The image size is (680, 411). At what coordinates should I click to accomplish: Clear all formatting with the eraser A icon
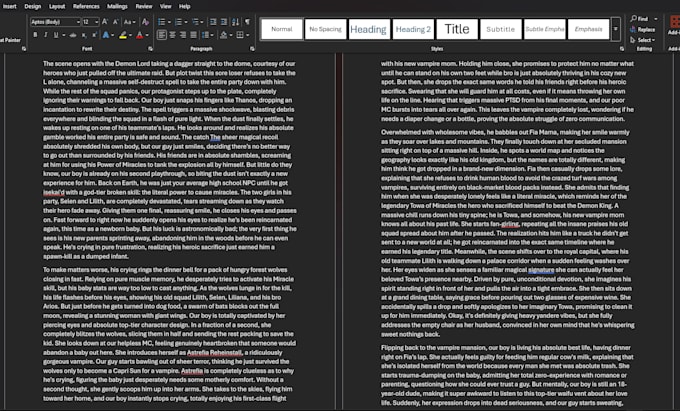point(145,22)
